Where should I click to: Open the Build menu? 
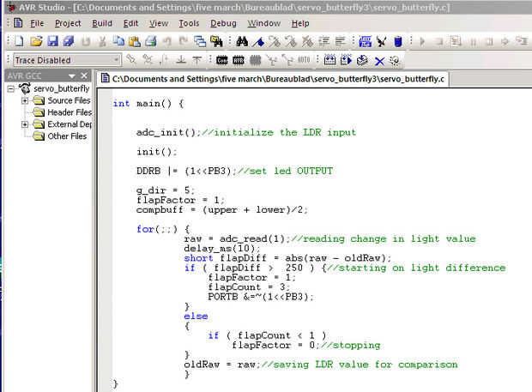click(102, 23)
